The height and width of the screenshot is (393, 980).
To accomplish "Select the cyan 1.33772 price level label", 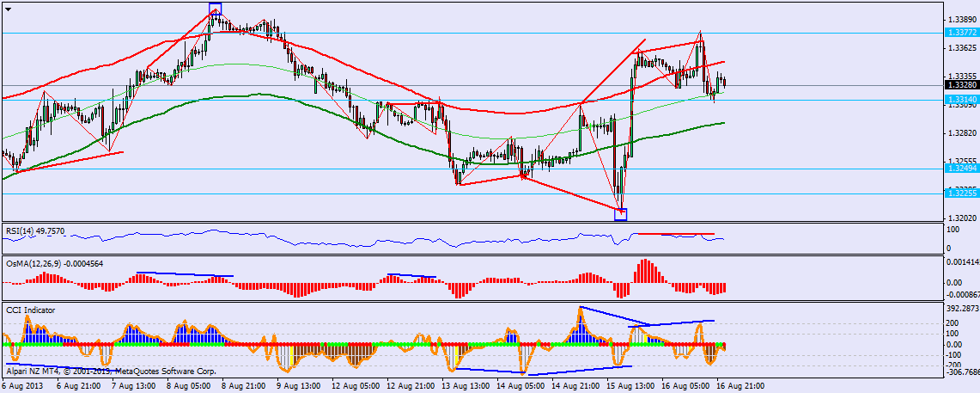I will (x=963, y=33).
